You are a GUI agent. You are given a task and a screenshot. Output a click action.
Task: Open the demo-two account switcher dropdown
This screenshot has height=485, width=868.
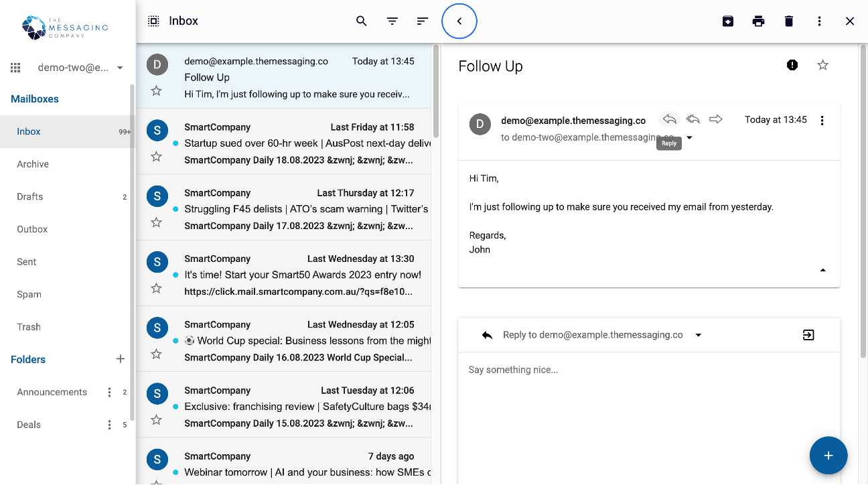119,67
